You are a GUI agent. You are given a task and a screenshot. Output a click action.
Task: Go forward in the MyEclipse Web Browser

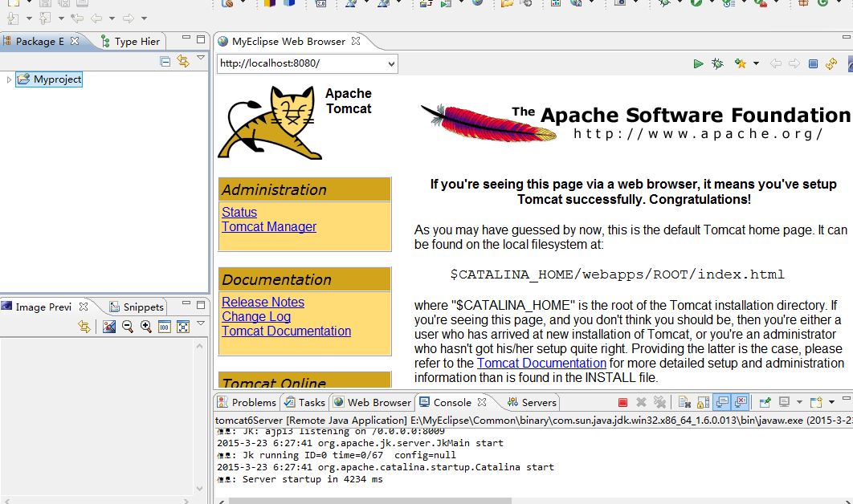pyautogui.click(x=794, y=63)
